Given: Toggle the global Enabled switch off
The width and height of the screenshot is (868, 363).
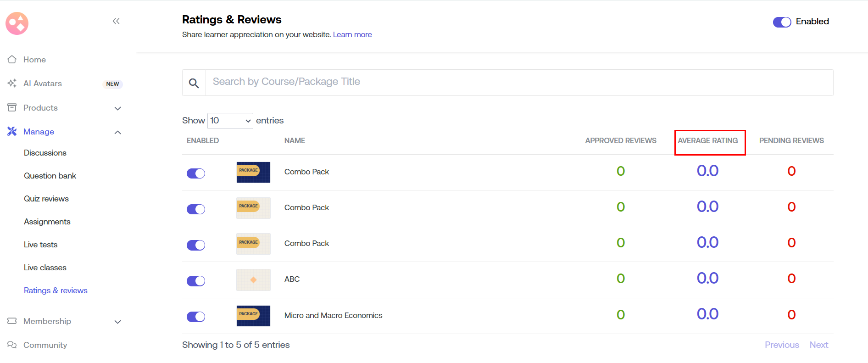Looking at the screenshot, I should click(782, 22).
